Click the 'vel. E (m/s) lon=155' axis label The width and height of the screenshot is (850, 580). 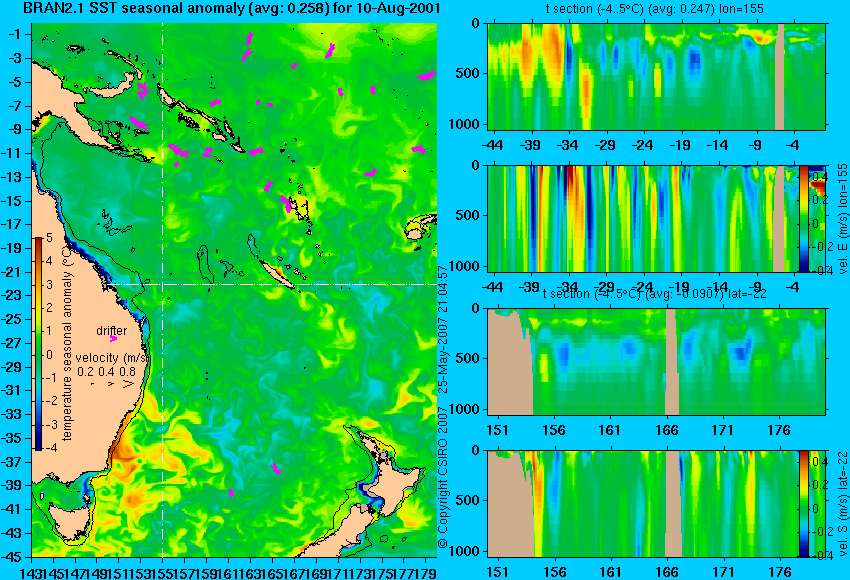[x=842, y=218]
